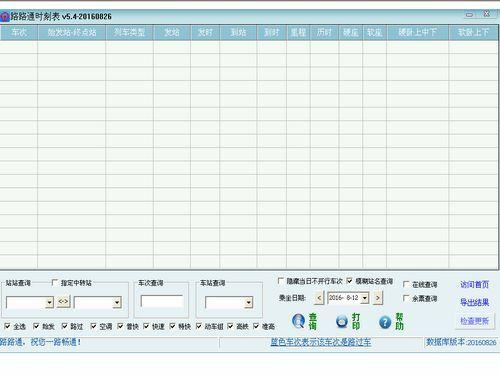500x375 pixels.
Task: Open the 车站查询 station dropdown
Action: [248, 302]
